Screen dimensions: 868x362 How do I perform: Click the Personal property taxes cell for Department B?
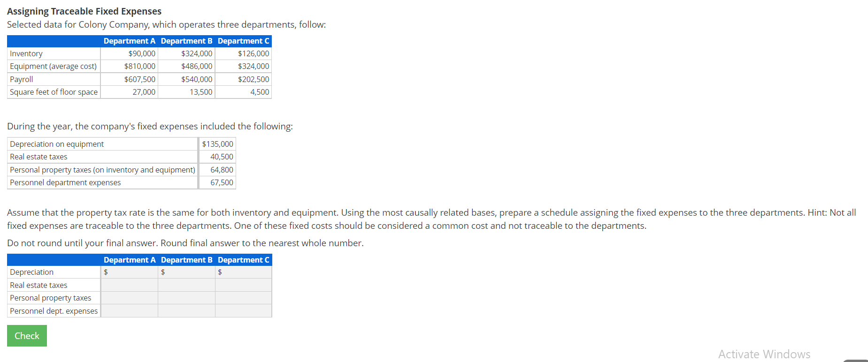[186, 297]
